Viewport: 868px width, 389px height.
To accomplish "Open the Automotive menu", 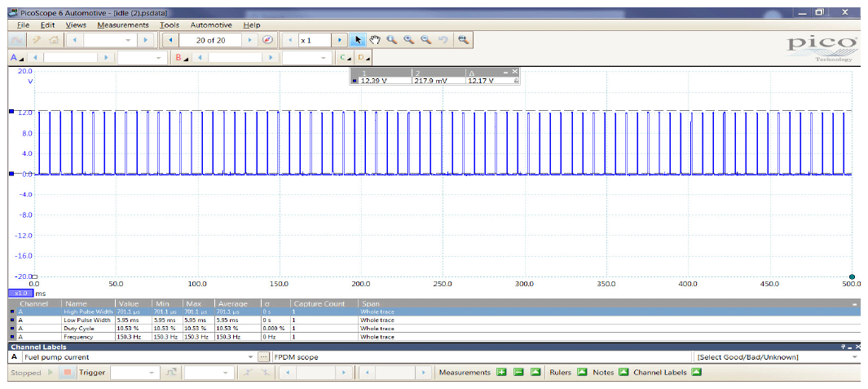I will pos(211,25).
